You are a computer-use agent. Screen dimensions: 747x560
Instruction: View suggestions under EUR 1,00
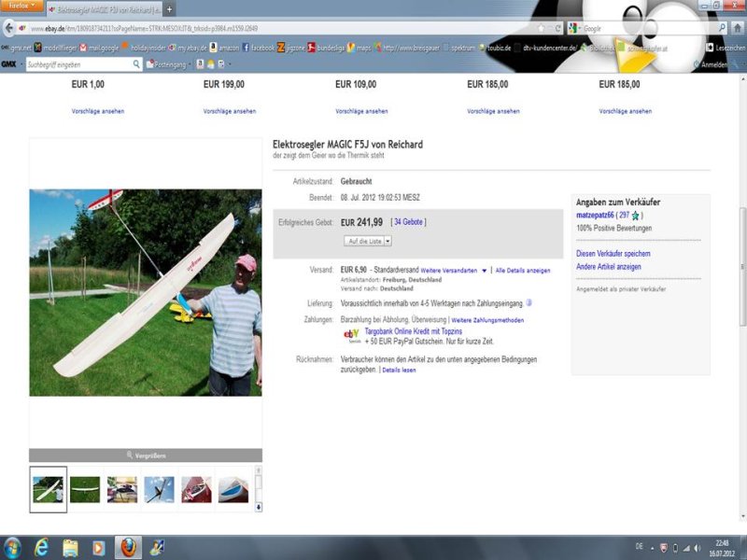(x=98, y=111)
